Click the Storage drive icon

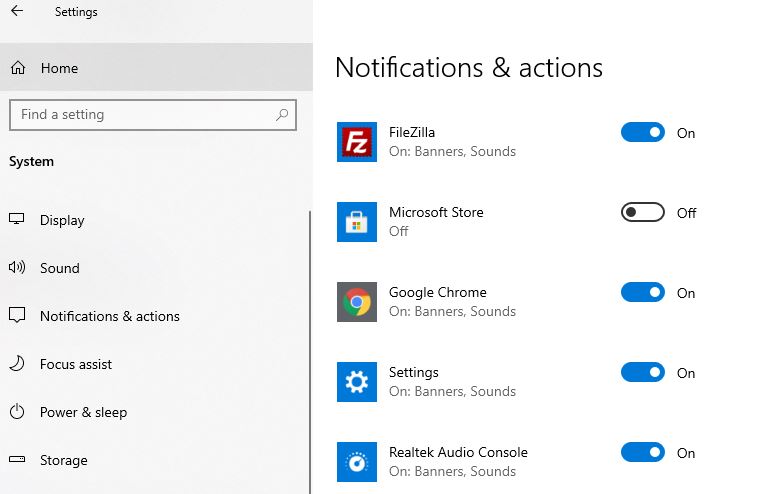click(x=17, y=459)
